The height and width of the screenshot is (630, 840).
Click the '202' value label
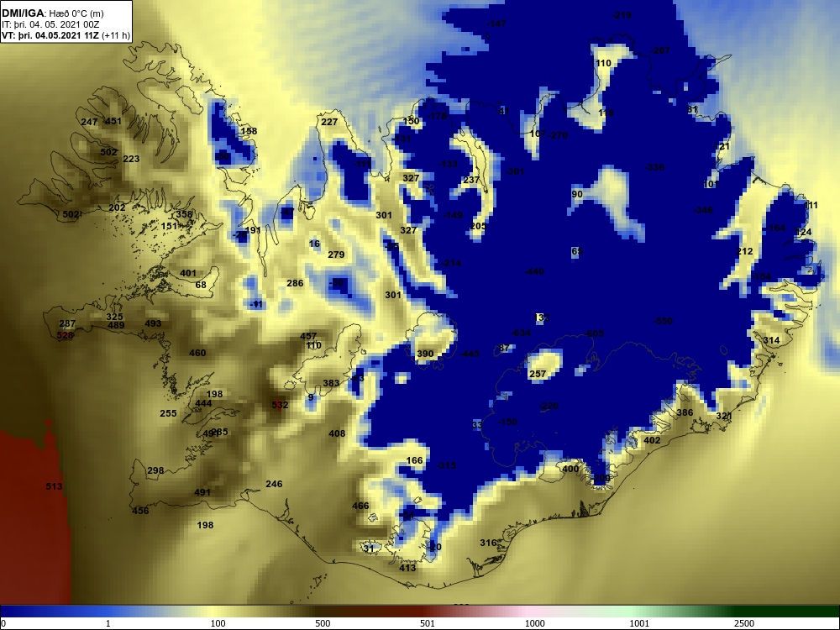(117, 207)
